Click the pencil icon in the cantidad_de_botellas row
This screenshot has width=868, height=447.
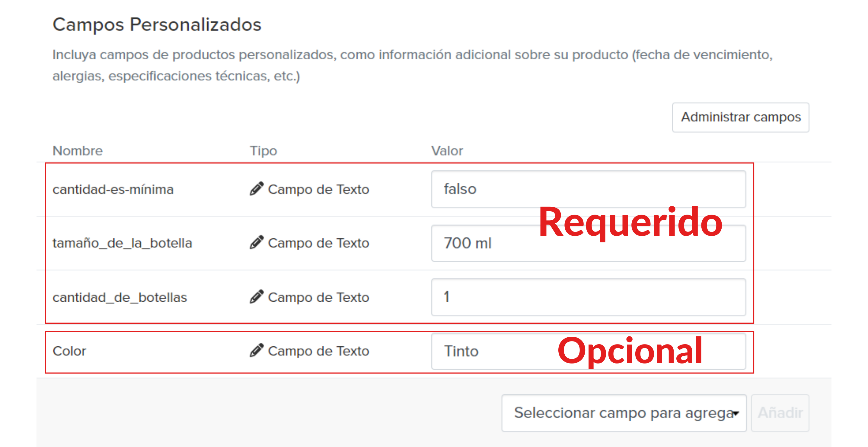(257, 297)
